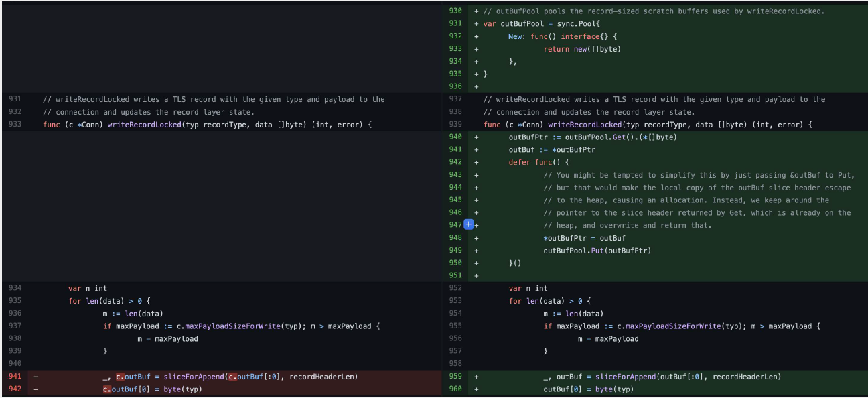Screen dimensions: 868x398
Task: Click the removed line 'c.outBuf[0] = byte(typ)'
Action: coord(152,389)
